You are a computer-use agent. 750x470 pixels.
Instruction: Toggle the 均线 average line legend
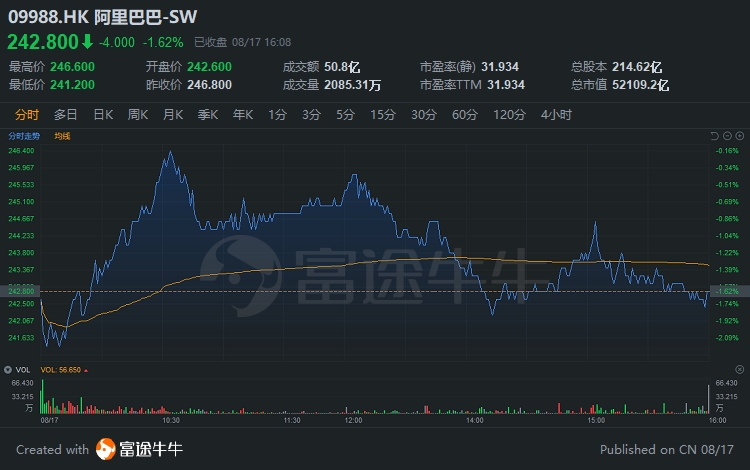tap(62, 136)
